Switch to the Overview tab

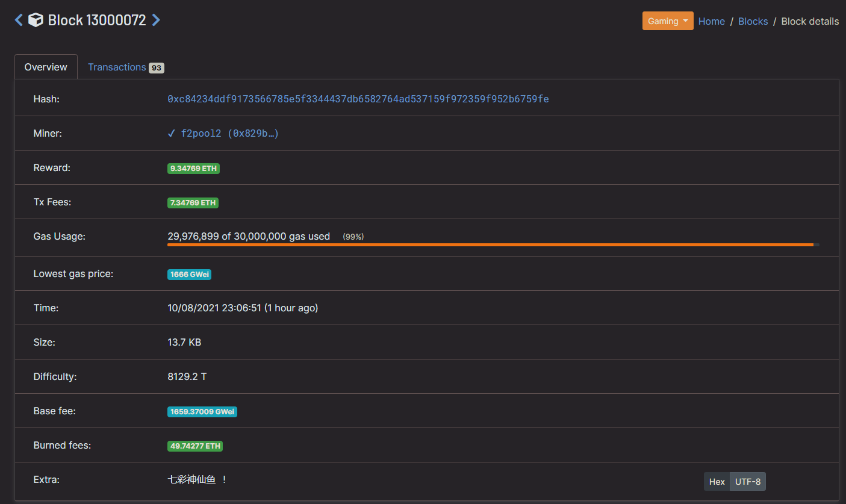pyautogui.click(x=46, y=67)
